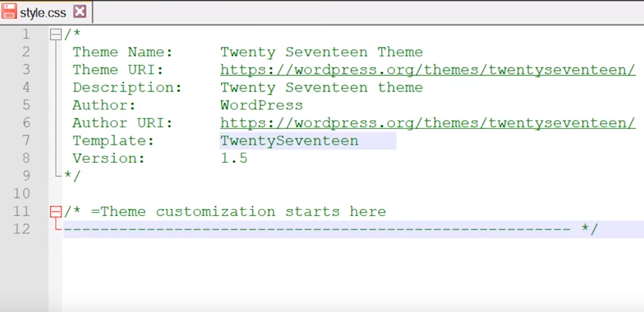
Task: Click the unsaved file icon on style.css tab
Action: [x=9, y=11]
